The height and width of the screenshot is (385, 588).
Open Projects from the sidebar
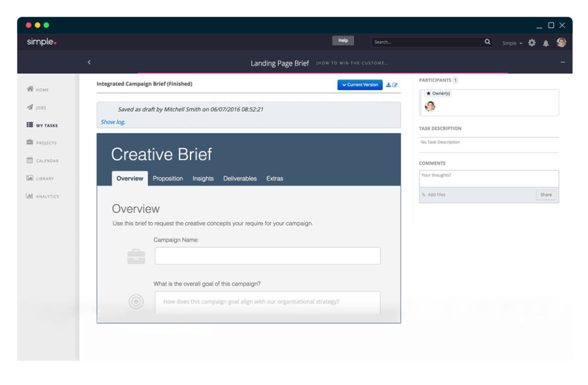pyautogui.click(x=42, y=143)
